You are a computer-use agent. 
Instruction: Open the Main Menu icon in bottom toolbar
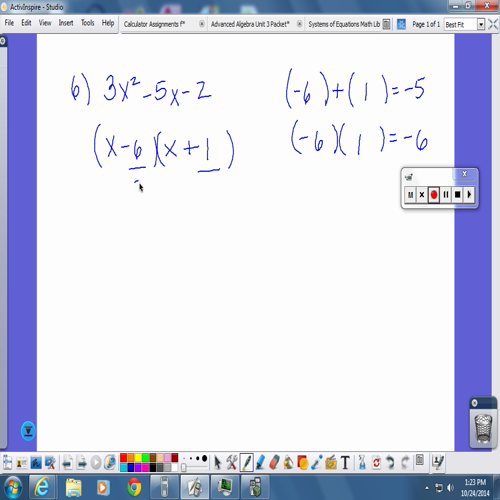pyautogui.click(x=7, y=463)
